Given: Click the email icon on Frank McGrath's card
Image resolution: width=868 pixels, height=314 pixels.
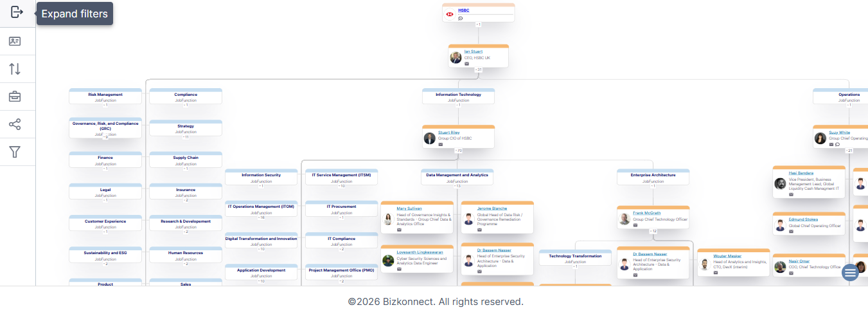Looking at the screenshot, I should (635, 225).
